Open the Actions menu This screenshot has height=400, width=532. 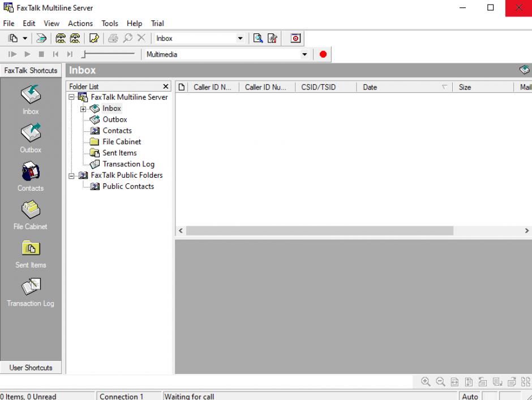(80, 23)
